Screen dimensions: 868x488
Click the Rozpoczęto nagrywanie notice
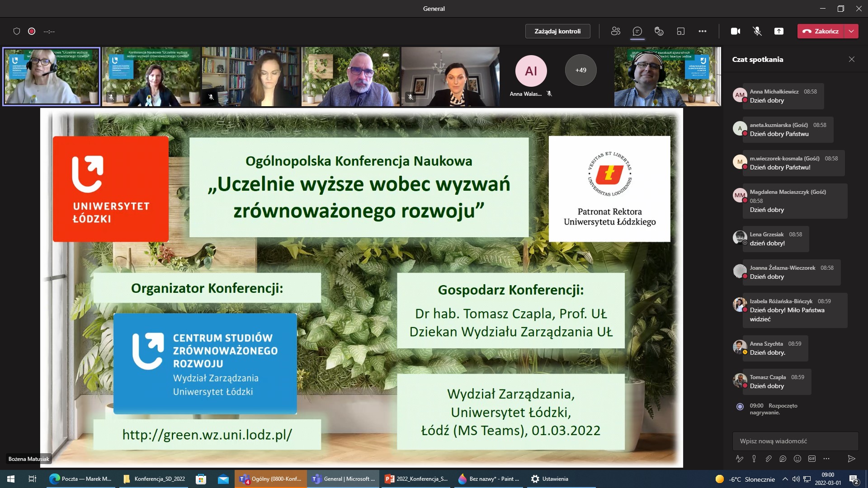(773, 409)
